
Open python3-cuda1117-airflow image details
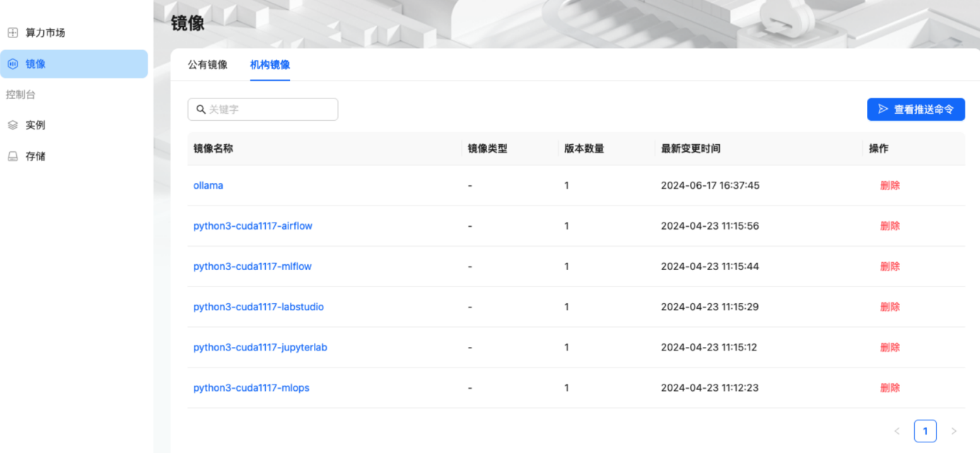[x=252, y=226]
